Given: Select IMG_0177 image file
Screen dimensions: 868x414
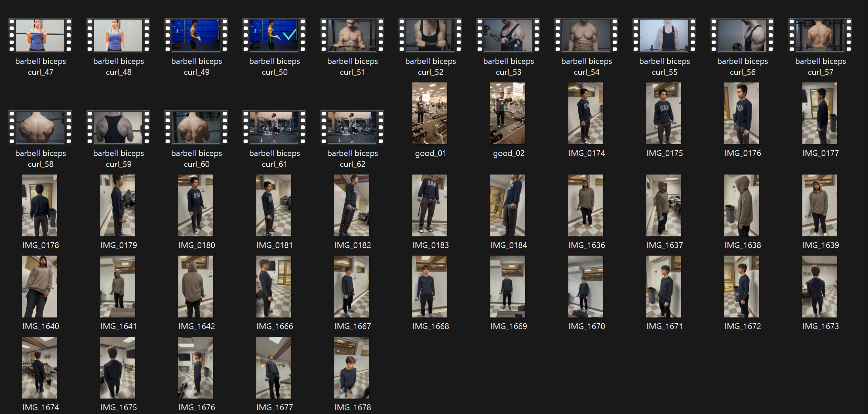Looking at the screenshot, I should coord(820,113).
